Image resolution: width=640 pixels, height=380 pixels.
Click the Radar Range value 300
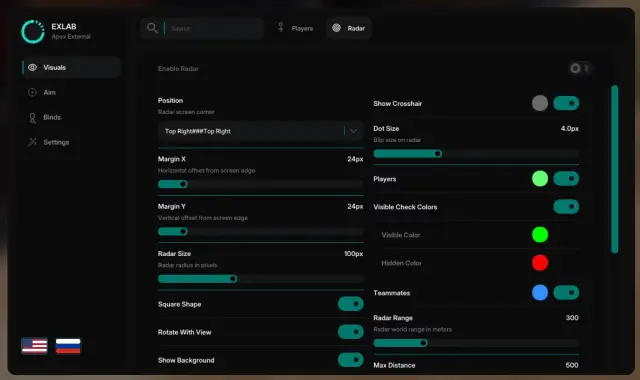pos(572,318)
